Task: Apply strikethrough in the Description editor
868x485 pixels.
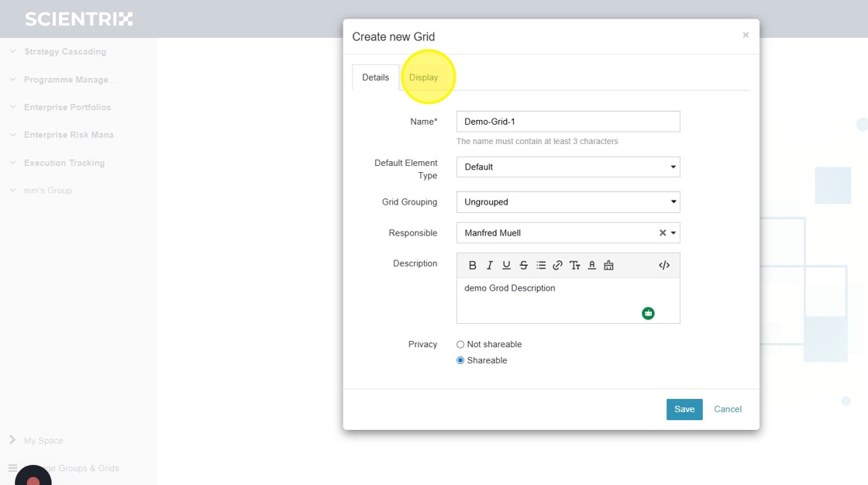Action: click(523, 265)
